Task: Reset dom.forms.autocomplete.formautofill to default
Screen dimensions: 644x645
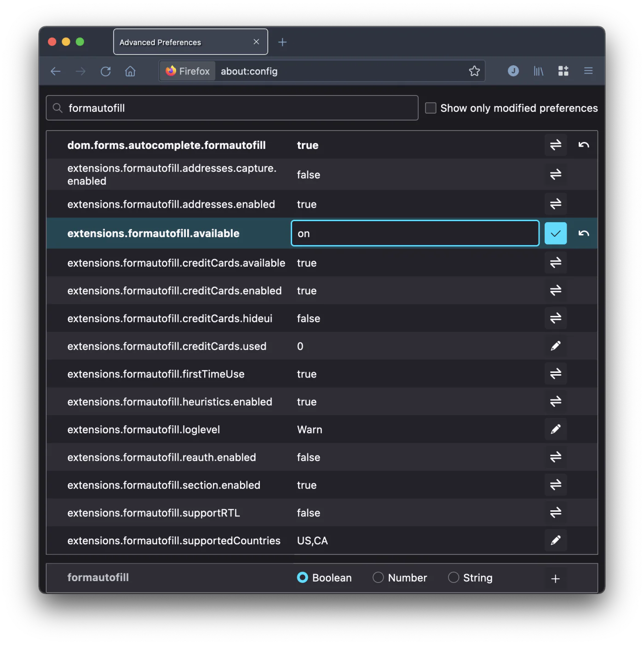Action: [584, 145]
